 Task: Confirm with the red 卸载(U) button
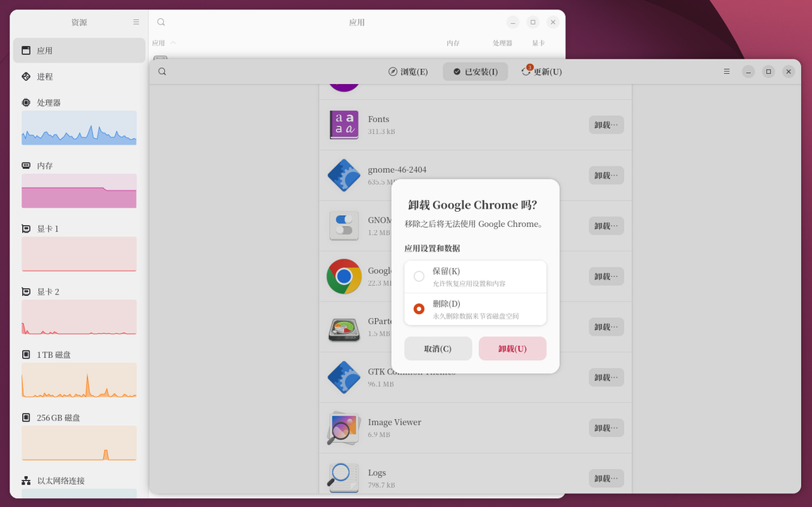click(512, 348)
